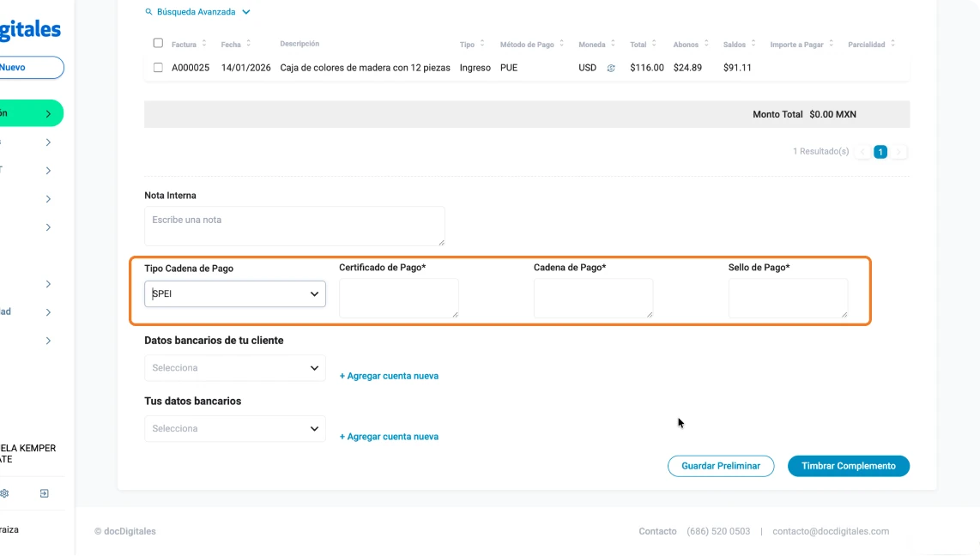Viewport: 980px width, 556px height.
Task: Click the search icon beside Búsqueda Avanzada
Action: [x=148, y=12]
